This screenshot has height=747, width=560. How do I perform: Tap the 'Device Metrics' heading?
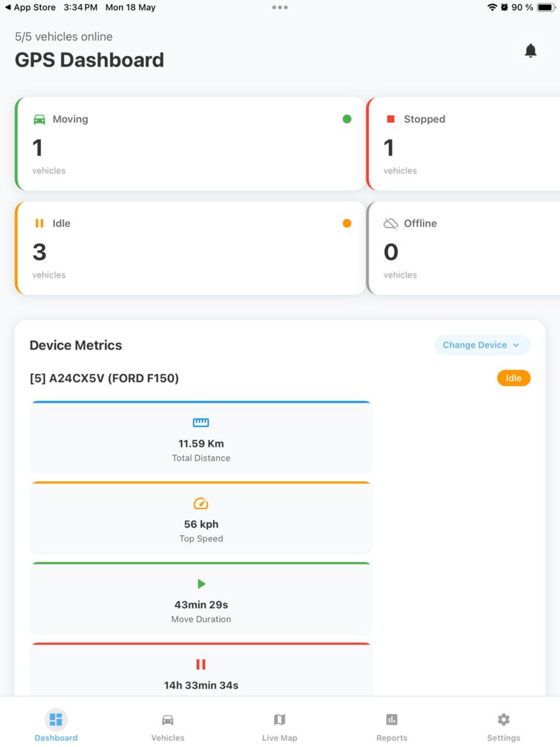click(x=76, y=345)
